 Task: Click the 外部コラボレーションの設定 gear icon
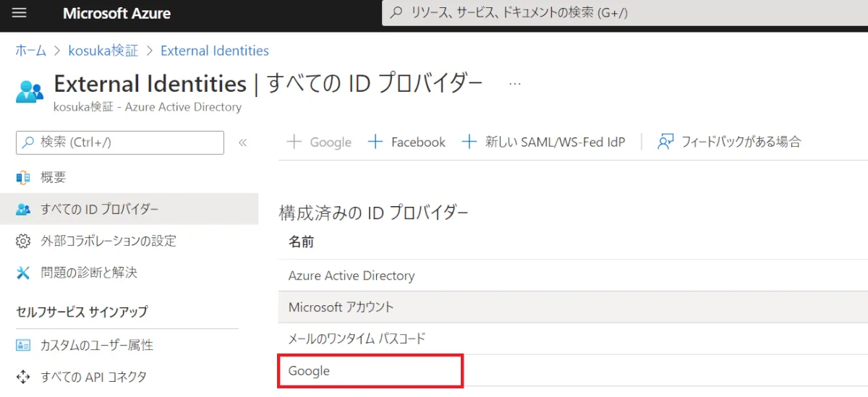(x=23, y=241)
